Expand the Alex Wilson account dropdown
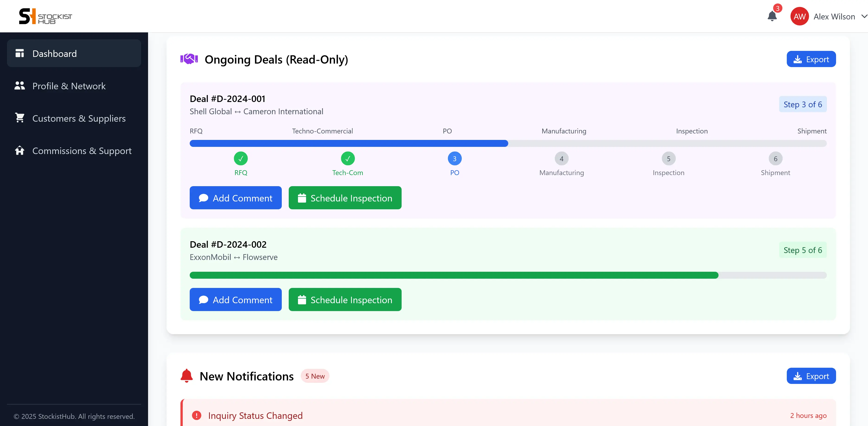868x426 pixels. pos(864,16)
